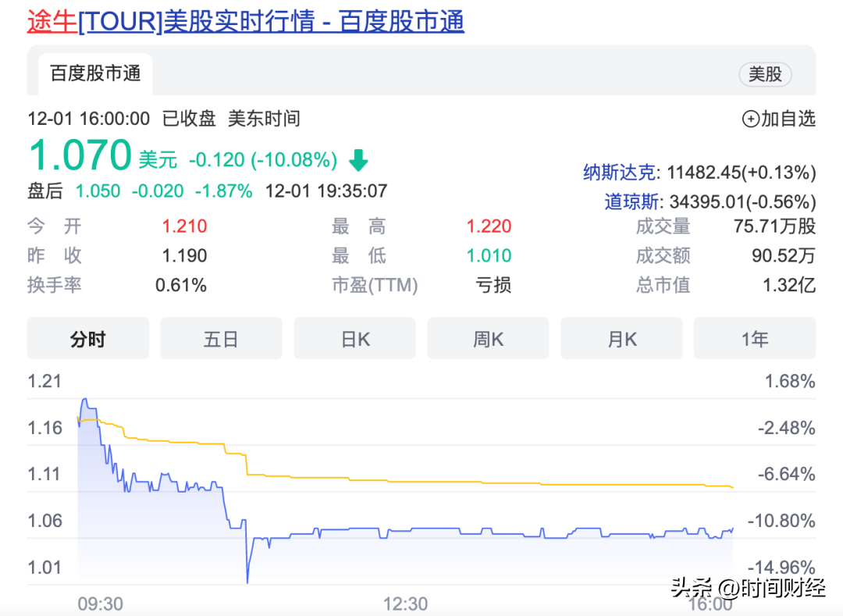Click the 1.21 y-axis label

coord(44,381)
